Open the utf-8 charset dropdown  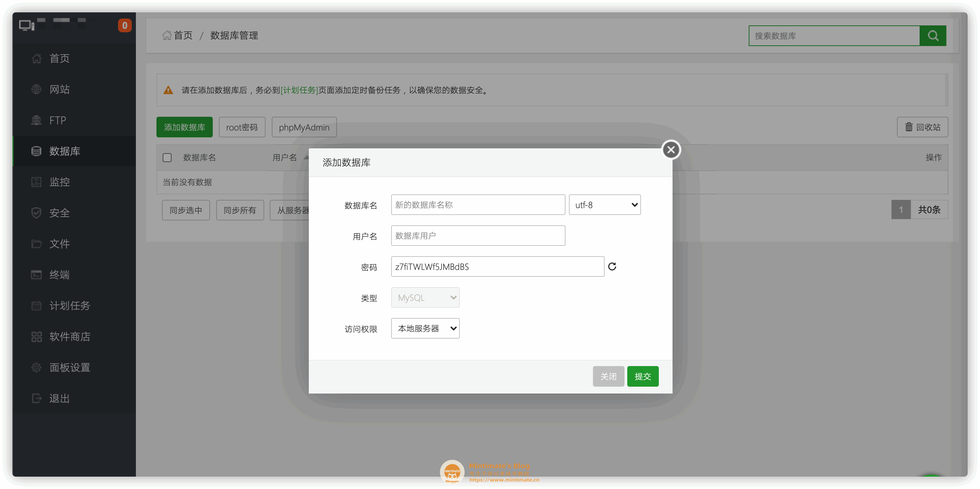605,205
